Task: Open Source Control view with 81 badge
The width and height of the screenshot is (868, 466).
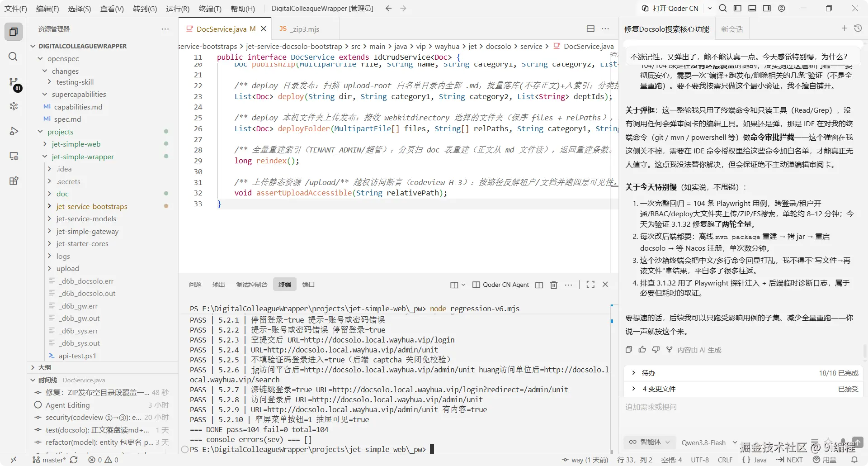Action: pyautogui.click(x=14, y=83)
